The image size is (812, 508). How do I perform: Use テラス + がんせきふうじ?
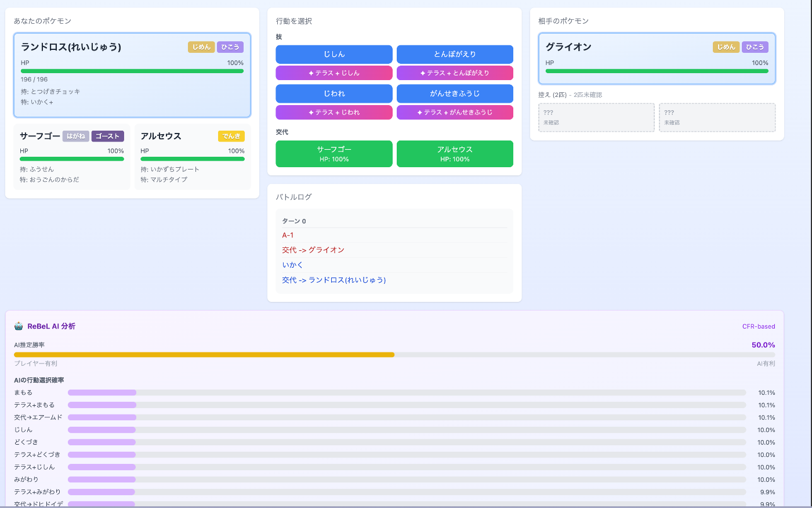click(x=455, y=113)
